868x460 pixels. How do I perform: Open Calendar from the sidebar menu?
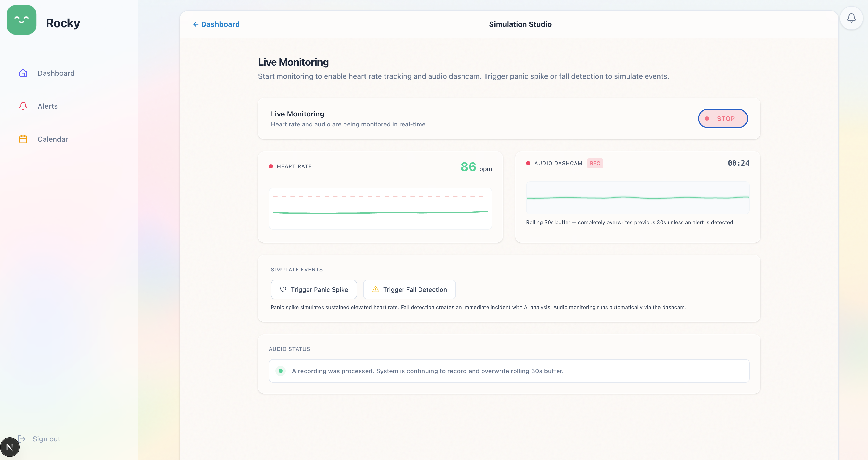coord(53,139)
